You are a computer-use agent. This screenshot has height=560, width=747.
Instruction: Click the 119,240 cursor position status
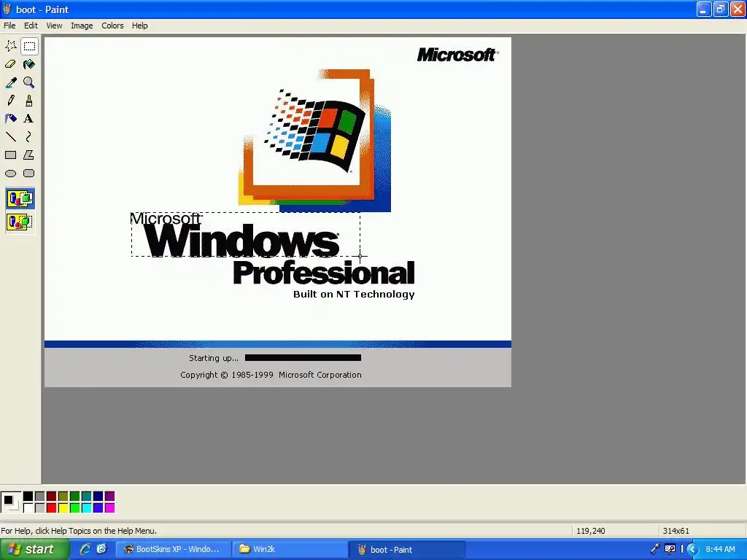point(591,531)
